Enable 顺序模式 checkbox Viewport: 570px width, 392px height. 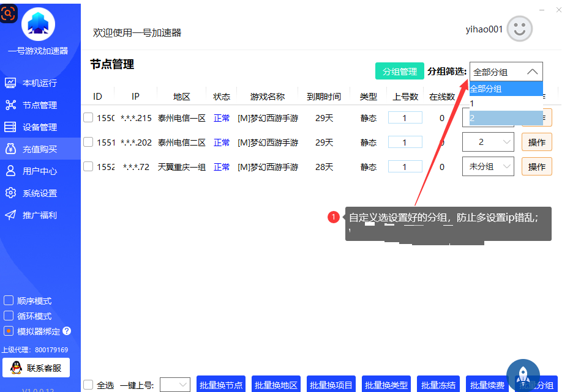(9, 300)
